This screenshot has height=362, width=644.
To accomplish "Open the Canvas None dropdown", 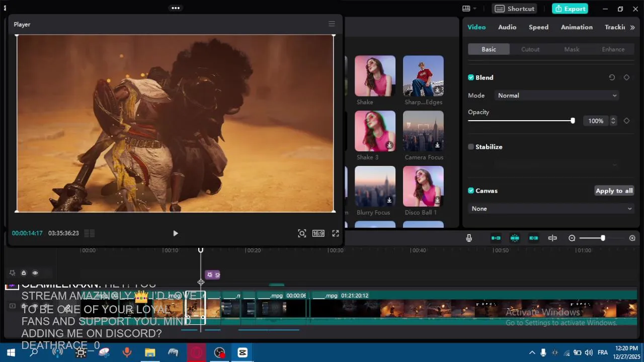I will coord(551,209).
